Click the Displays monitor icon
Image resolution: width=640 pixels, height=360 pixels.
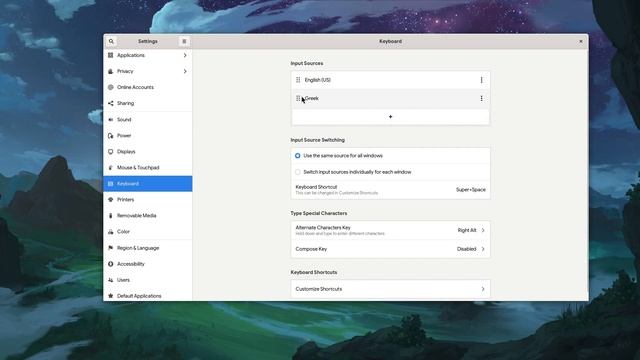[110, 151]
